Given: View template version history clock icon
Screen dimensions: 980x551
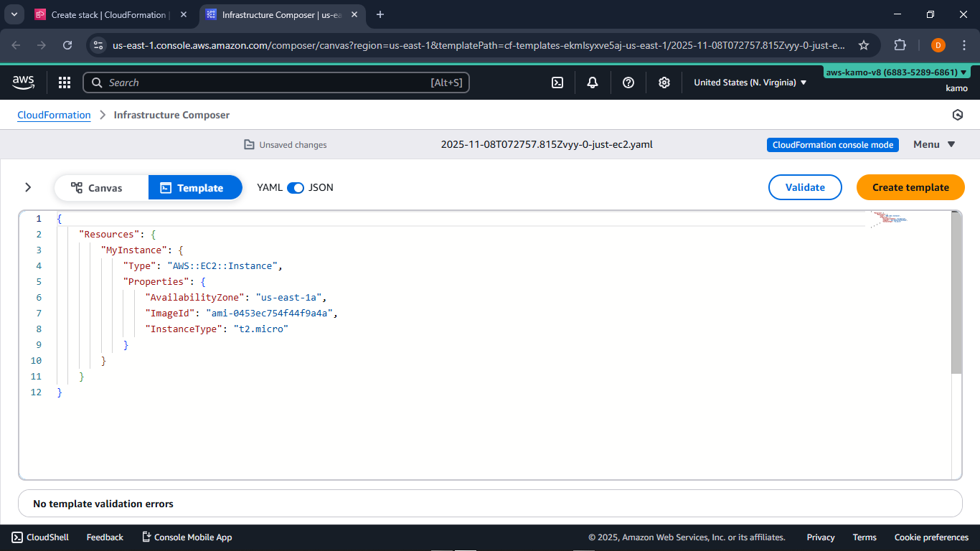Looking at the screenshot, I should point(958,115).
